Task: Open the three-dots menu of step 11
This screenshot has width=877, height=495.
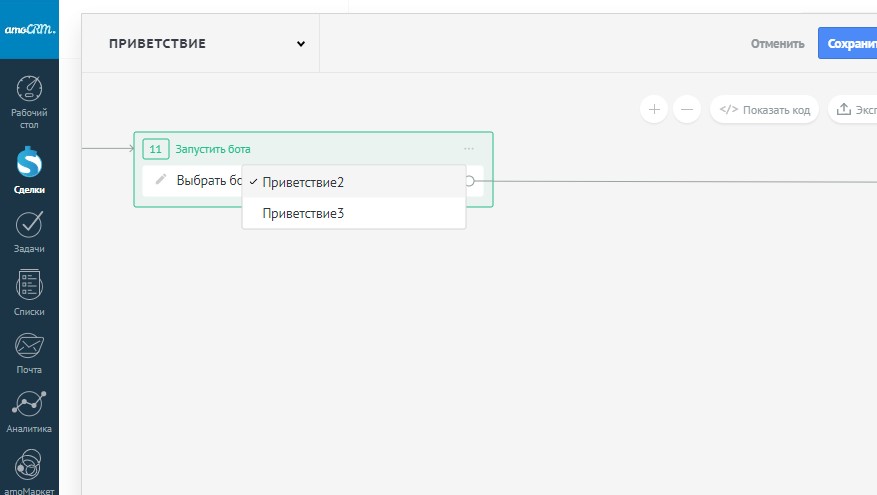Action: point(469,149)
